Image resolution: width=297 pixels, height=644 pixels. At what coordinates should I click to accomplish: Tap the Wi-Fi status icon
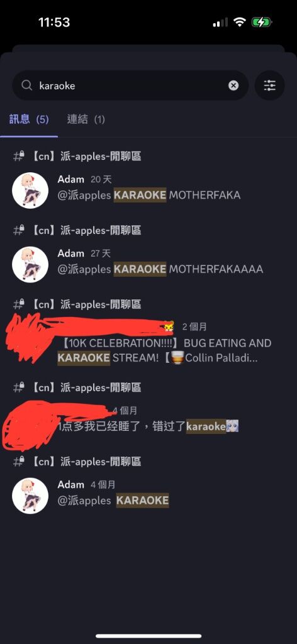point(240,22)
